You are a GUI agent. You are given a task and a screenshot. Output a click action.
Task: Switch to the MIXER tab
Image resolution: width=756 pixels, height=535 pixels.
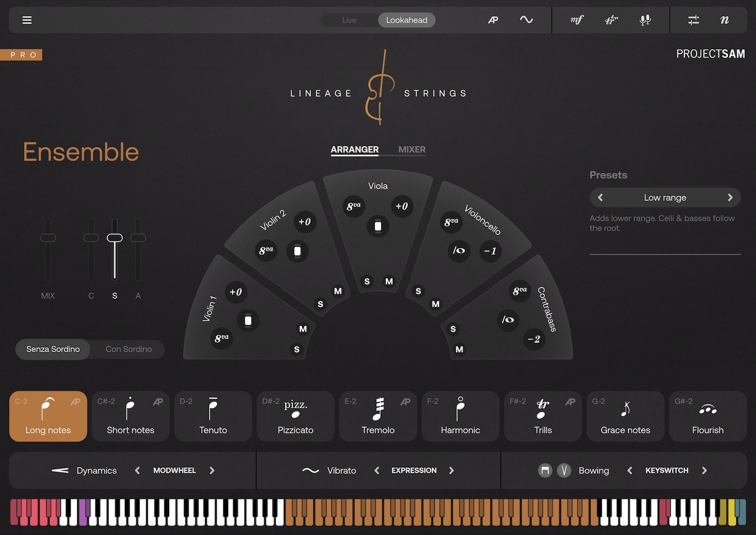pos(412,150)
